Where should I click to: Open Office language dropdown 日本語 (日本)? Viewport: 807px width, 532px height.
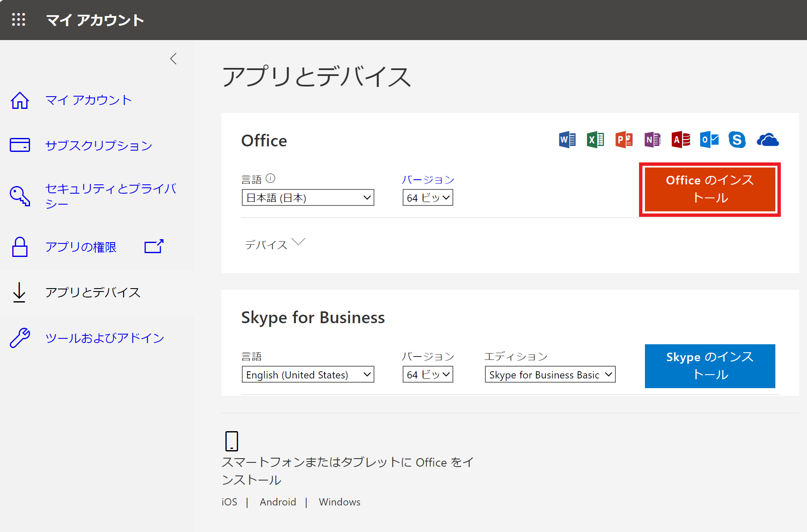[x=308, y=197]
